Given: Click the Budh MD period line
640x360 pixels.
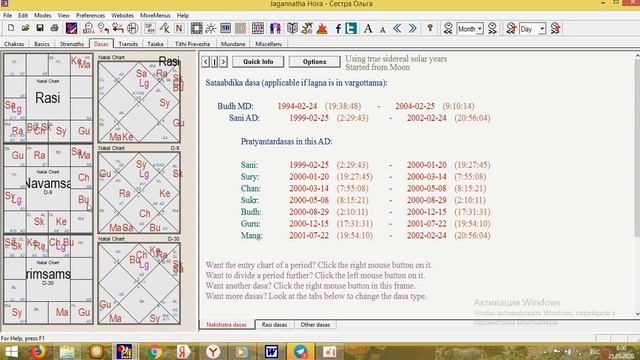Looking at the screenshot, I should coord(346,106).
